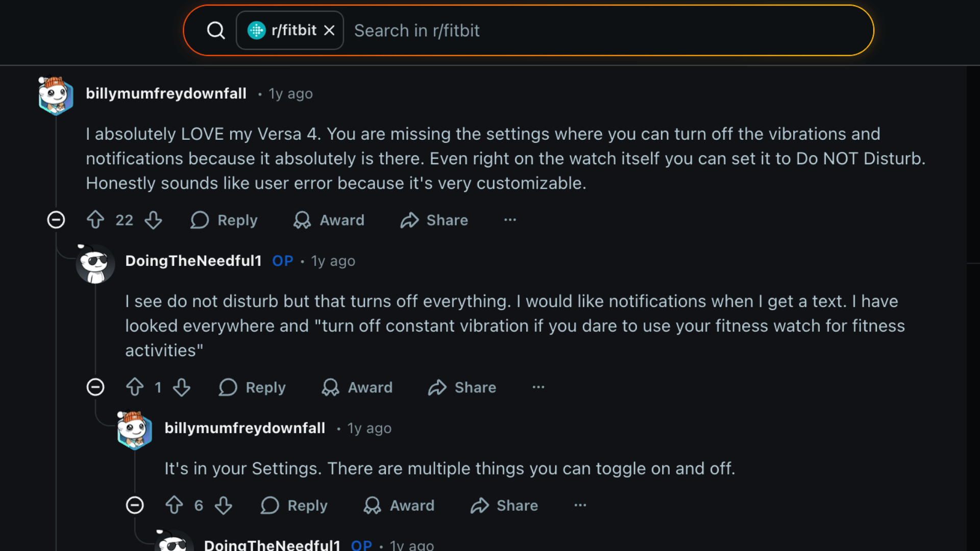Open more options for DoingTheNeedful1's reply
Image resolution: width=980 pixels, height=551 pixels.
538,387
